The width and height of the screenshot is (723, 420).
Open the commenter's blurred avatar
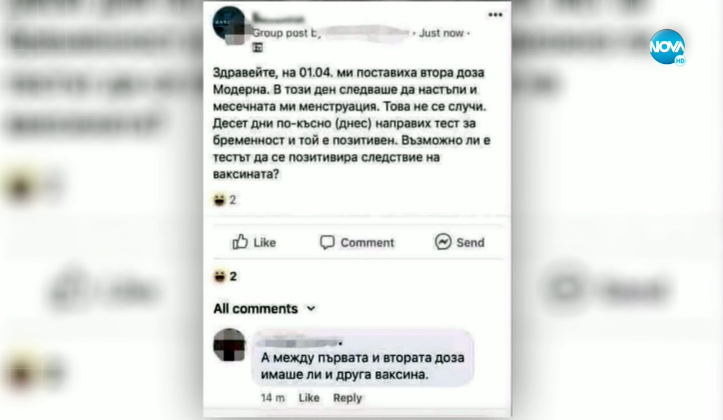229,345
